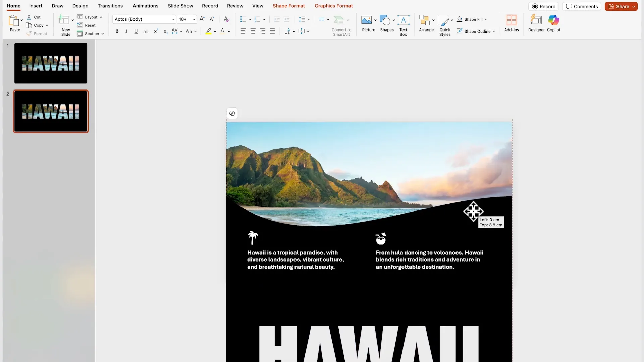Toggle italic formatting
Viewport: 644px width, 362px height.
pyautogui.click(x=126, y=31)
